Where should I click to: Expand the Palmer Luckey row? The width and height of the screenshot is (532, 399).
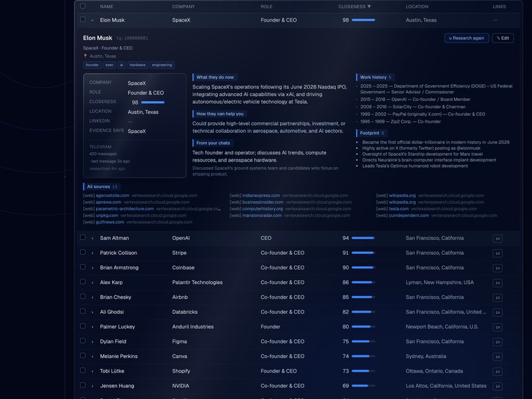(x=93, y=327)
